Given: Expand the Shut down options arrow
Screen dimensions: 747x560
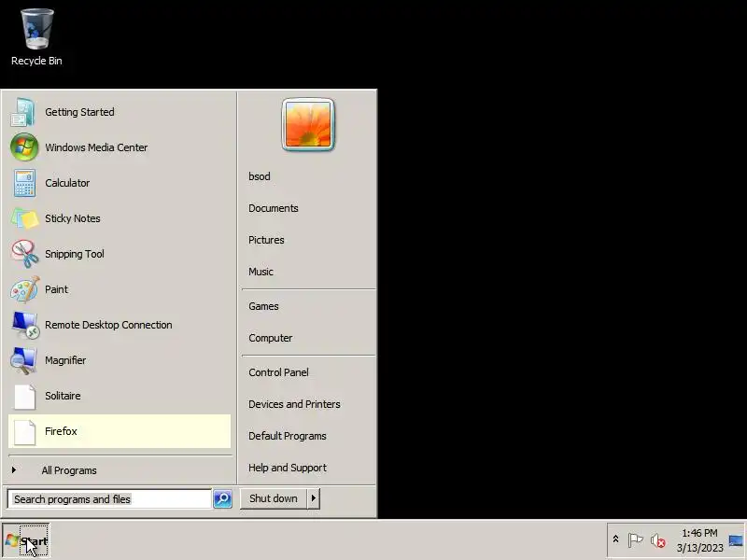Looking at the screenshot, I should click(x=314, y=498).
